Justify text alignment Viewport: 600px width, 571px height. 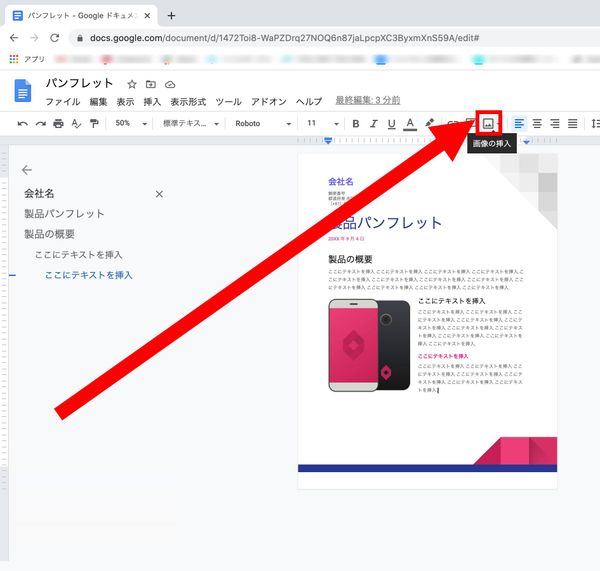pos(572,124)
